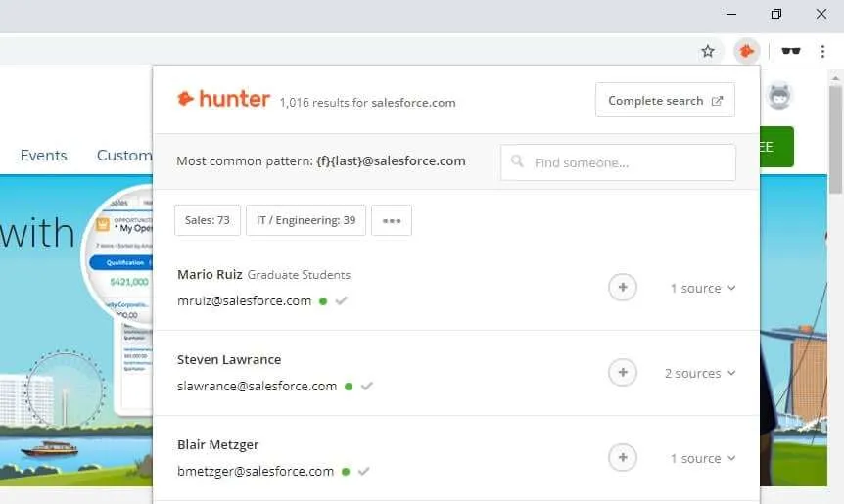
Task: Add Steven Lawrance as a lead
Action: point(623,372)
